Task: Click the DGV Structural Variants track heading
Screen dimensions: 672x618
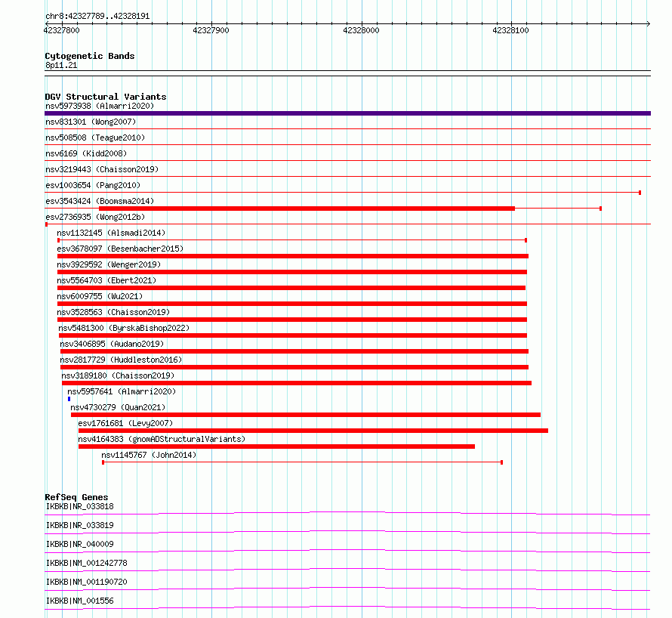Action: tap(106, 97)
